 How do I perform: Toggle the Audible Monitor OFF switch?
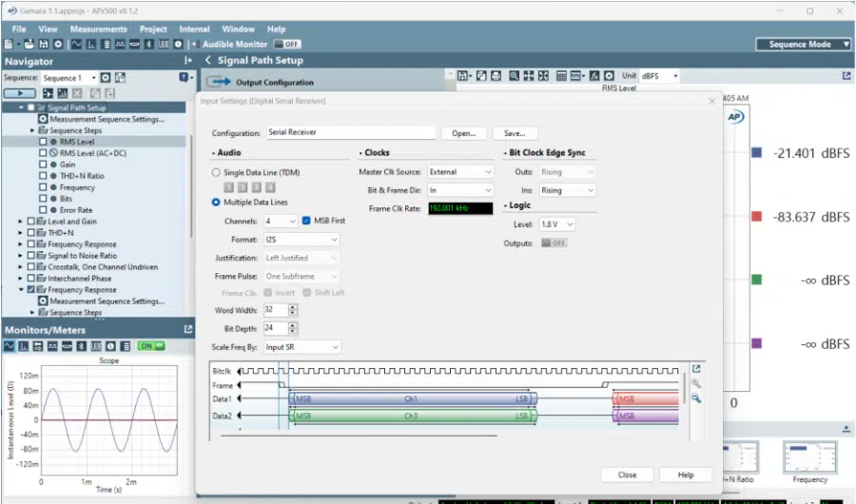coord(286,45)
